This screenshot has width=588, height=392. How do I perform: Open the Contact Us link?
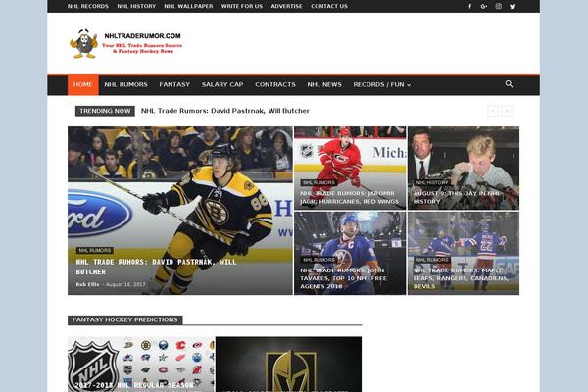(329, 7)
